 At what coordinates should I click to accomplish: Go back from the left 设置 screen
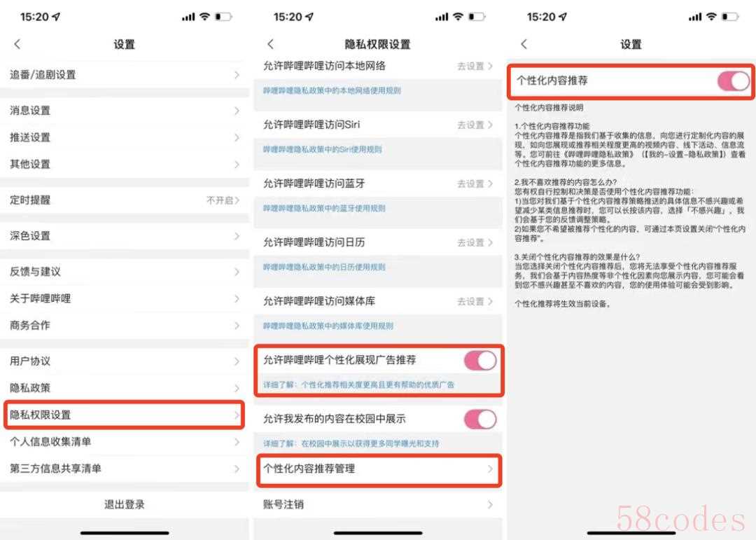click(x=17, y=44)
